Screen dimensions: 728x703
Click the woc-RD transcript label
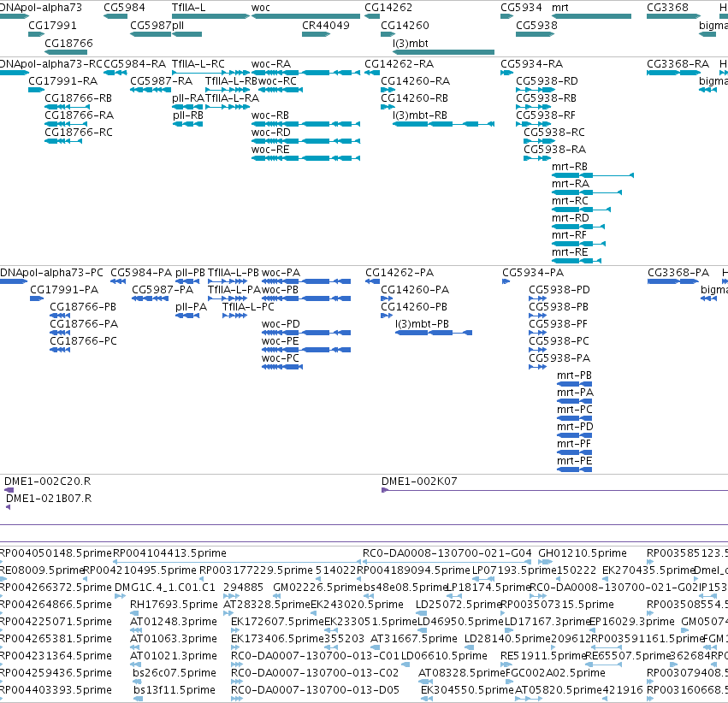(270, 133)
